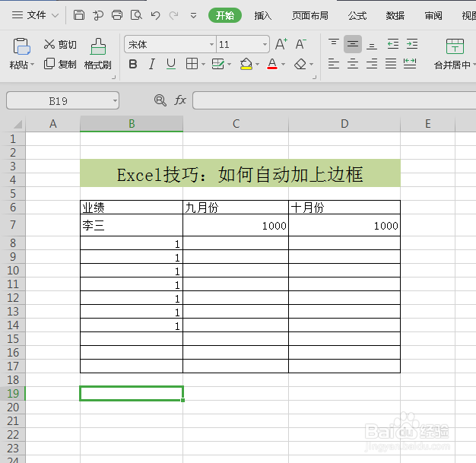Click the Copy (复制) button

click(60, 64)
